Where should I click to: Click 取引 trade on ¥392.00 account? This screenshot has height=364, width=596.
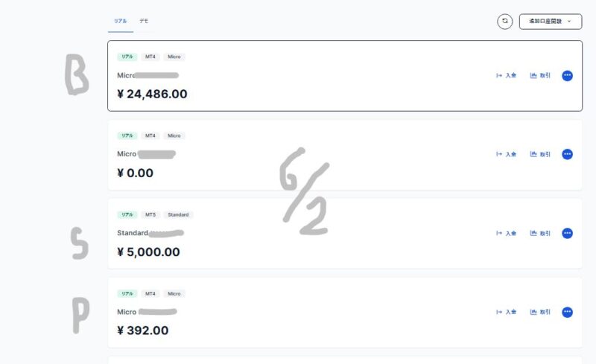(540, 312)
